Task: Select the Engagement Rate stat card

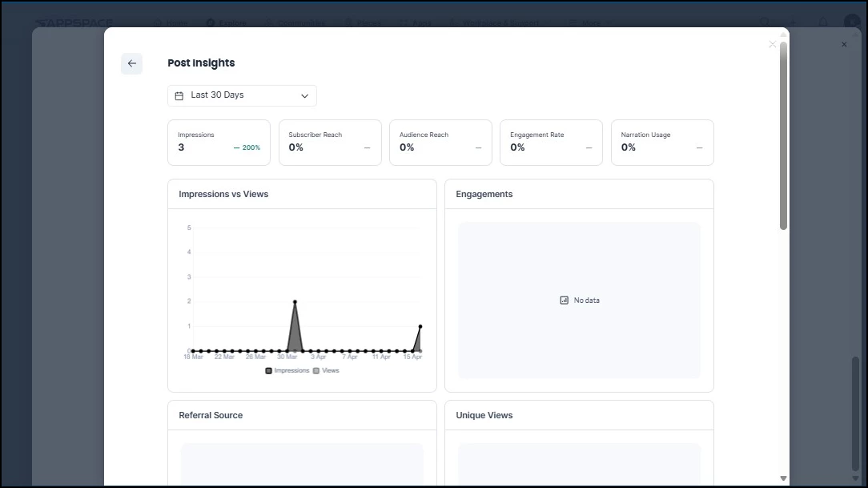Action: pyautogui.click(x=552, y=143)
